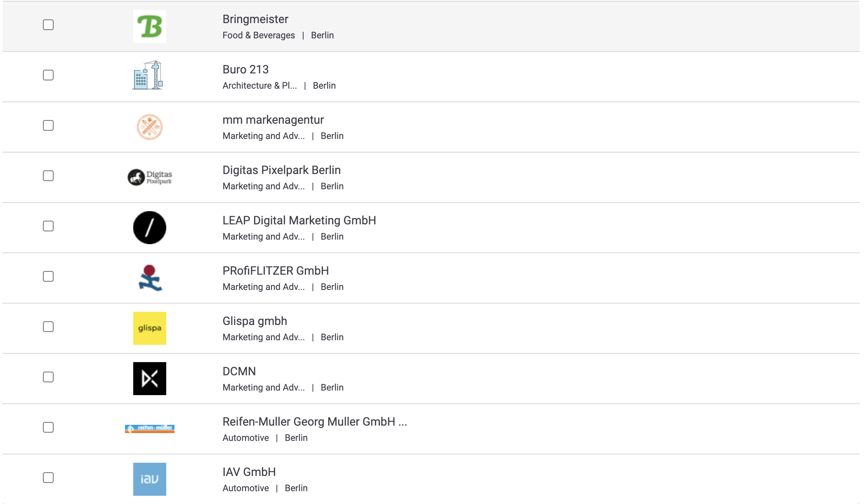This screenshot has height=504, width=865.
Task: Check the Glispa gmbh row checkbox
Action: click(x=48, y=327)
